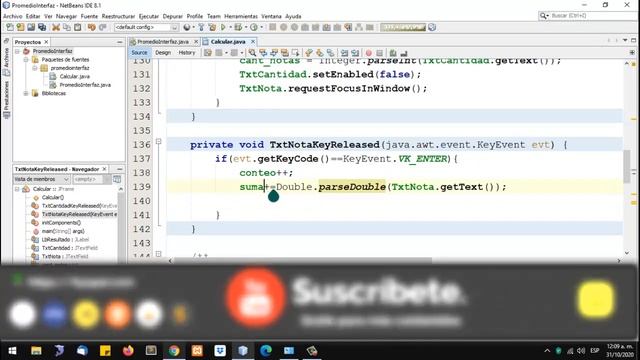This screenshot has height=360, width=640.
Task: Select PromedioInterfaz.java in the project tree
Action: (85, 85)
